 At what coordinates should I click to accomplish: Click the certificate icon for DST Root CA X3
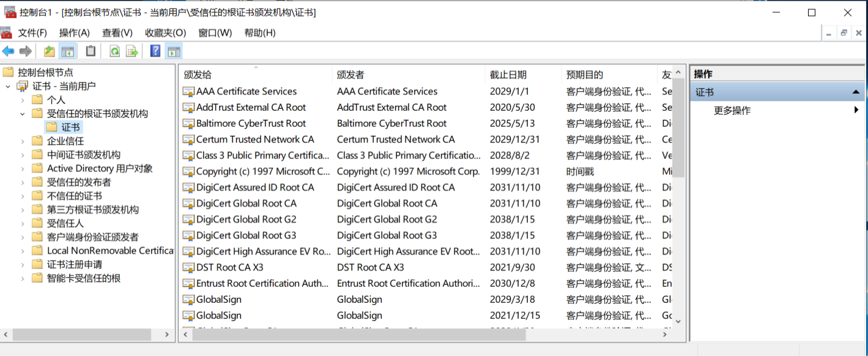click(x=188, y=267)
